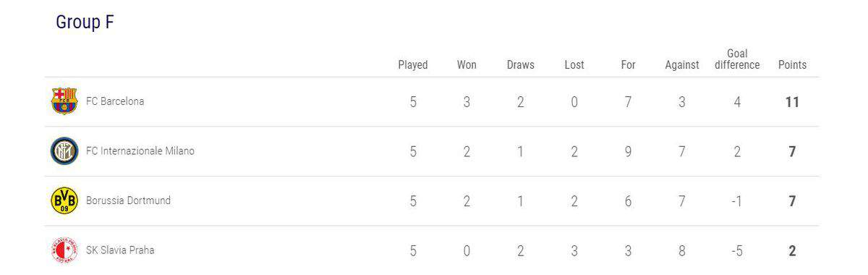This screenshot has height=275, width=868.
Task: Click Barcelona's 11 points value
Action: coord(792,102)
